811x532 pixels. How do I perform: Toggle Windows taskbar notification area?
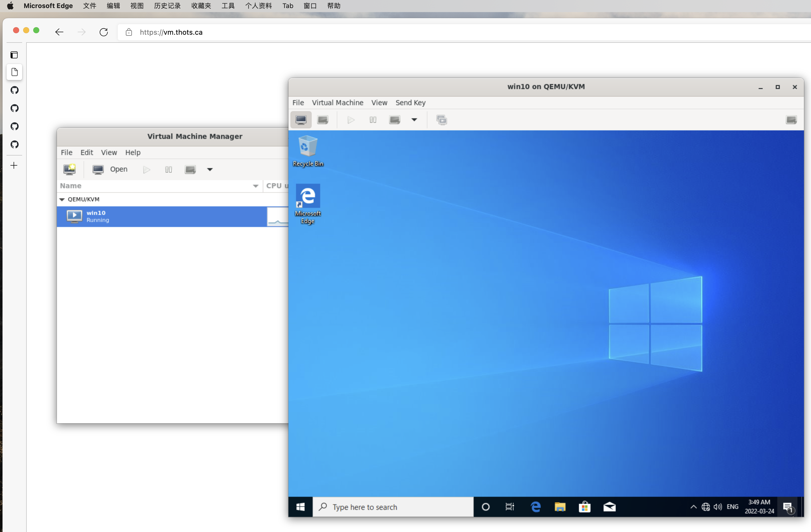(692, 507)
